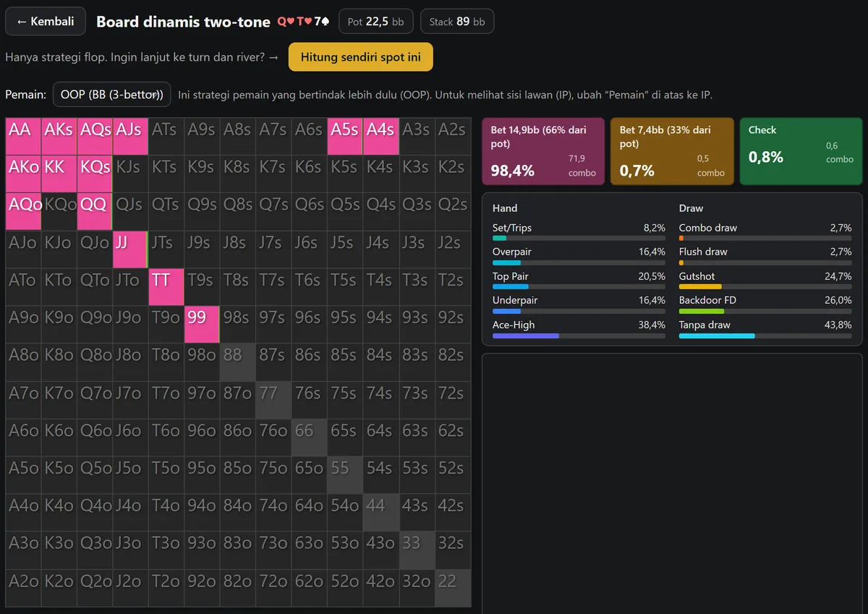Select the JTs hand cell
The height and width of the screenshot is (614, 868).
[x=166, y=250]
